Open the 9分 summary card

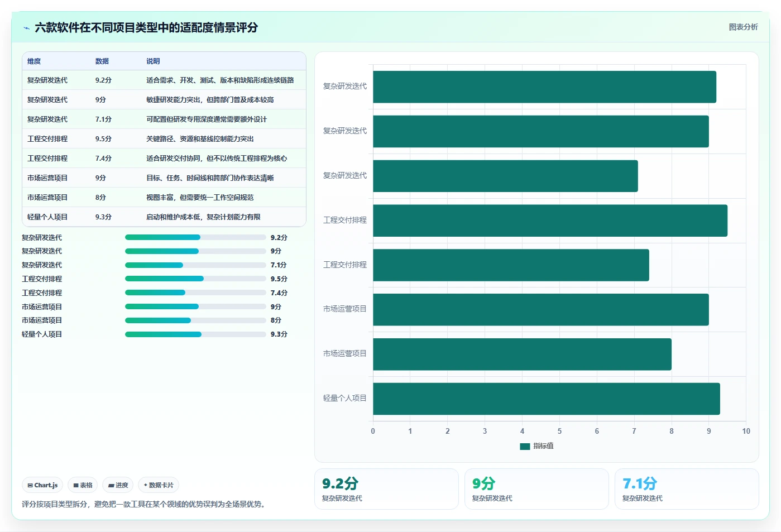tap(536, 489)
